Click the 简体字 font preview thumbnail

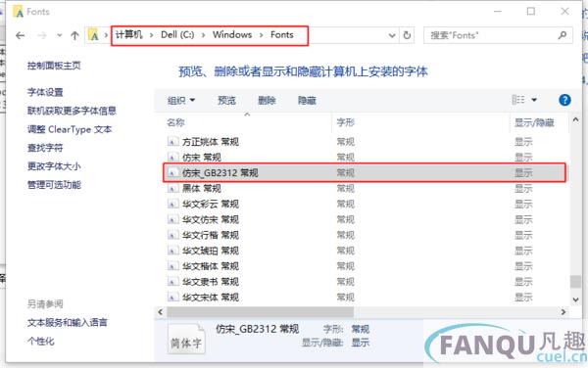pos(186,340)
